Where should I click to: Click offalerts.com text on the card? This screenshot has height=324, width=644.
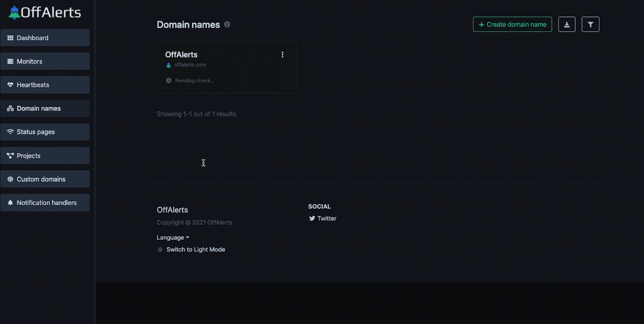[190, 65]
